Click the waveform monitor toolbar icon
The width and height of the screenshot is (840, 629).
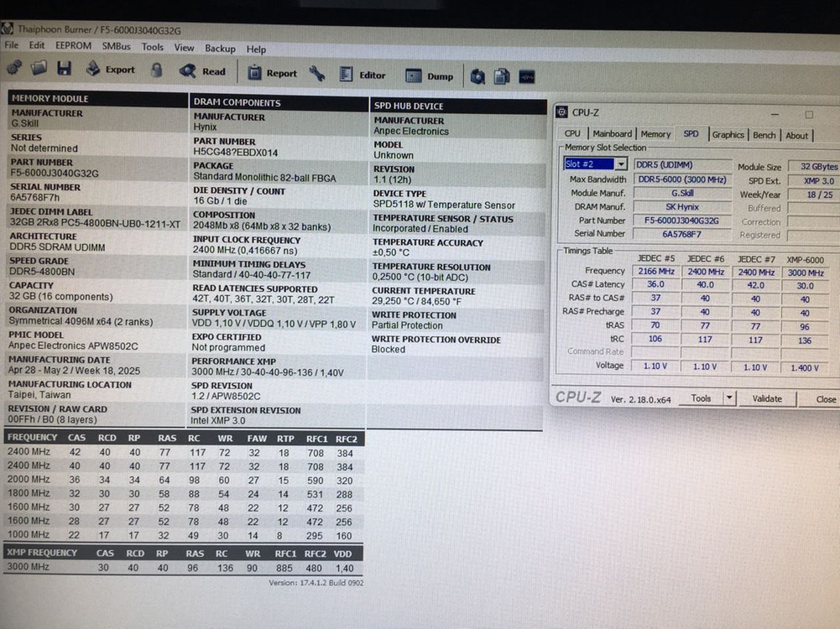pos(527,77)
